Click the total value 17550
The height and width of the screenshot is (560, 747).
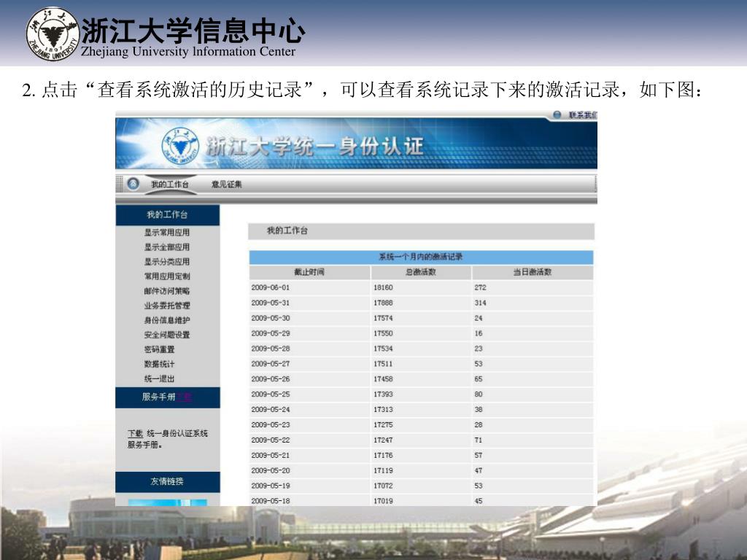pyautogui.click(x=383, y=333)
